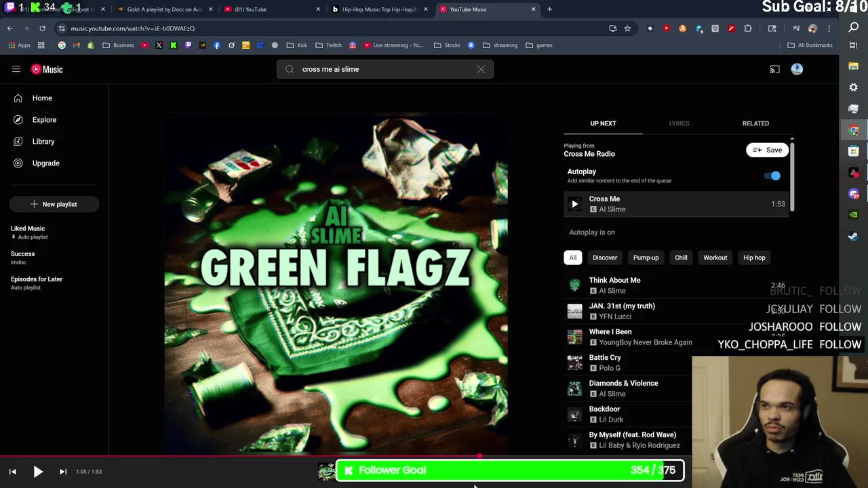This screenshot has height=488, width=868.
Task: Click the address bar URL
Action: [x=133, y=28]
